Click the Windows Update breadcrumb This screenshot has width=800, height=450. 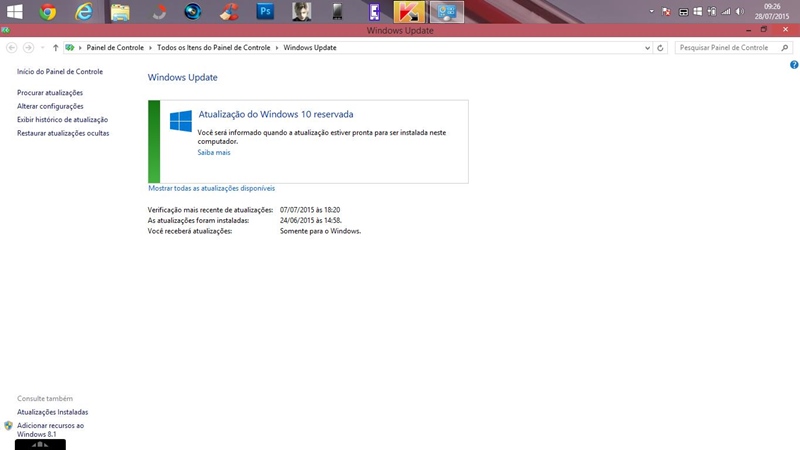tap(310, 47)
